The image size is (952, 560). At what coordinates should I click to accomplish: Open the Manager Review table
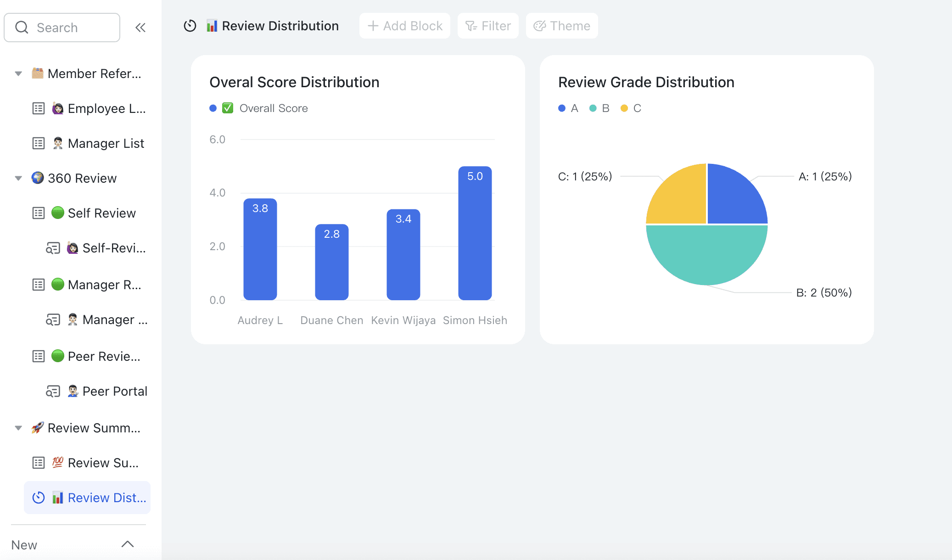104,285
